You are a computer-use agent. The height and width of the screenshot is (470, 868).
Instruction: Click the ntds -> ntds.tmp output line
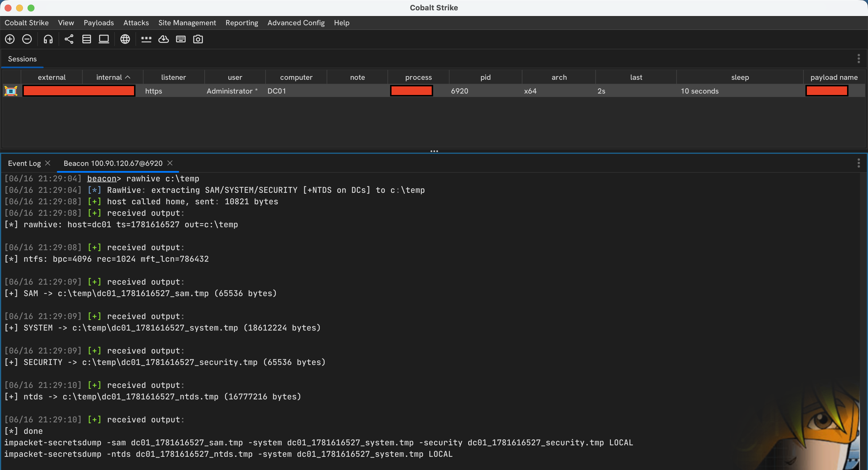[153, 397]
